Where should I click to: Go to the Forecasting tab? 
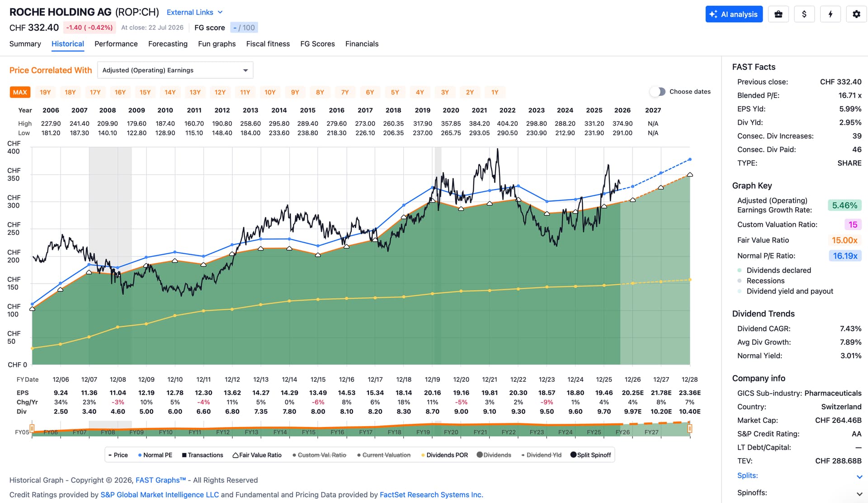(168, 44)
